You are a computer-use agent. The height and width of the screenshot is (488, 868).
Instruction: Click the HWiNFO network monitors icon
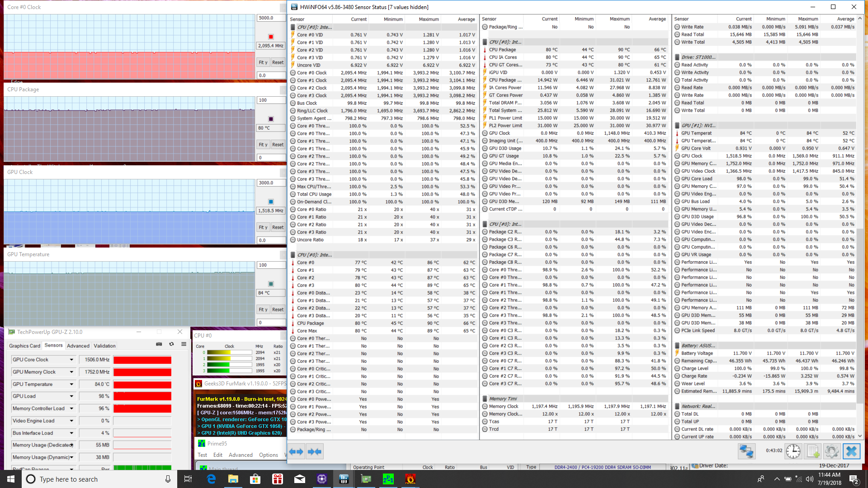(746, 451)
